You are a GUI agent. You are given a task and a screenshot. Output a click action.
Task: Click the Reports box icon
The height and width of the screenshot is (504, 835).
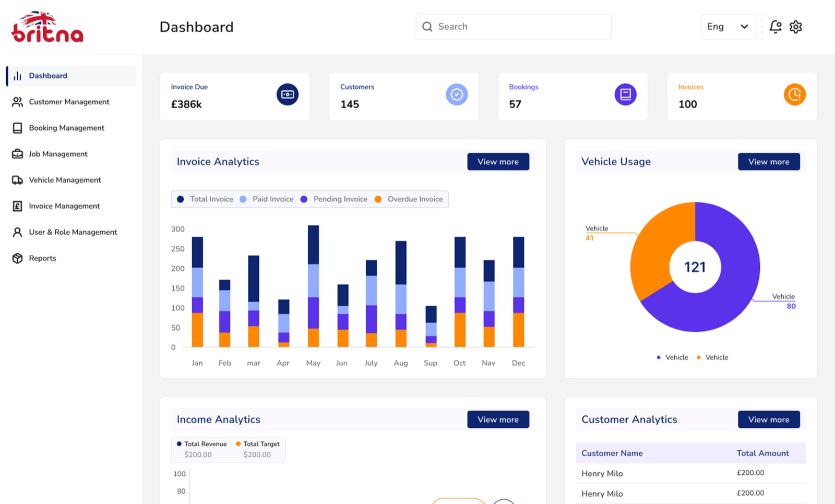tap(17, 258)
